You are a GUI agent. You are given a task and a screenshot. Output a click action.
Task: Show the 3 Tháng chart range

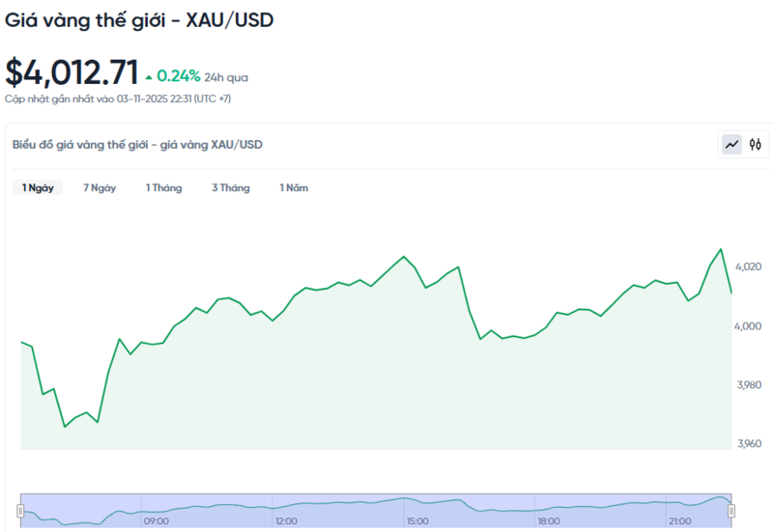pyautogui.click(x=230, y=188)
